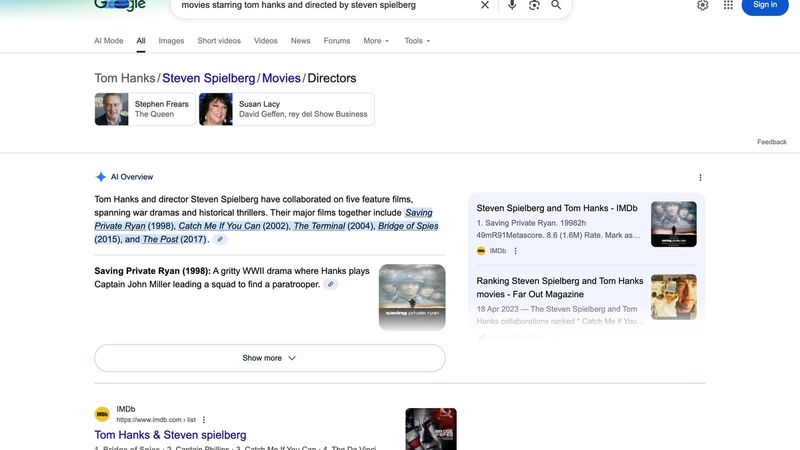Open Susan Lacy director card
This screenshot has width=800, height=450.
pyautogui.click(x=286, y=109)
